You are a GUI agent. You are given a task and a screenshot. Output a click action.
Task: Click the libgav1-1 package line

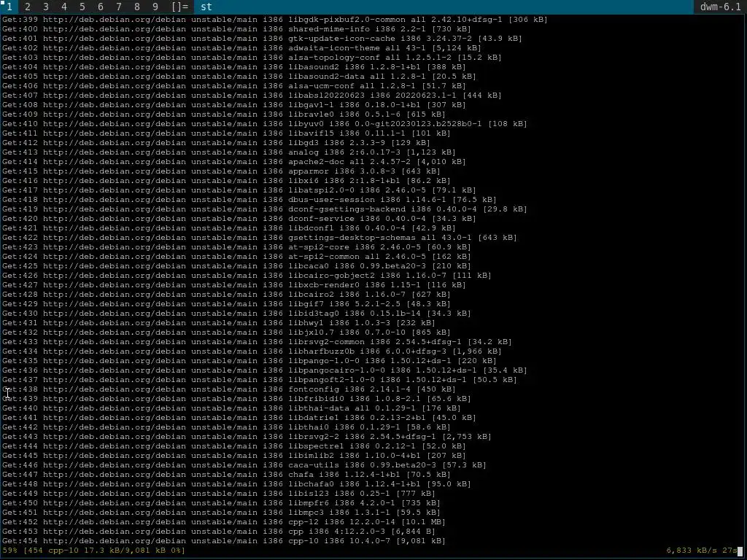coord(234,105)
